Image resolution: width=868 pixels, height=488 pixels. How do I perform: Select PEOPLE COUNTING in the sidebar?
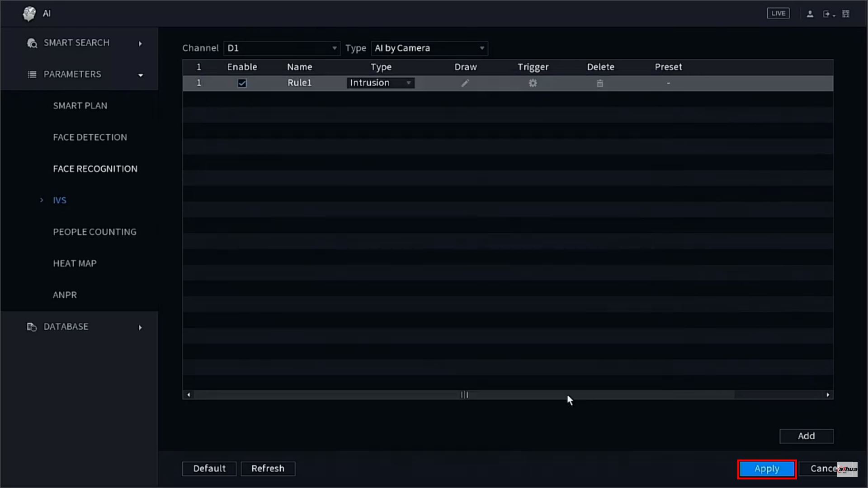click(94, 232)
